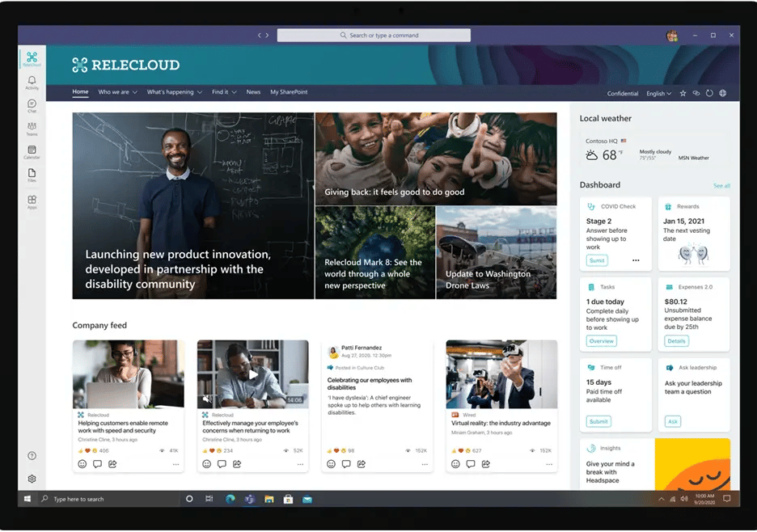Open the Apps icon in the sidebar
This screenshot has width=757, height=532.
coord(32,201)
